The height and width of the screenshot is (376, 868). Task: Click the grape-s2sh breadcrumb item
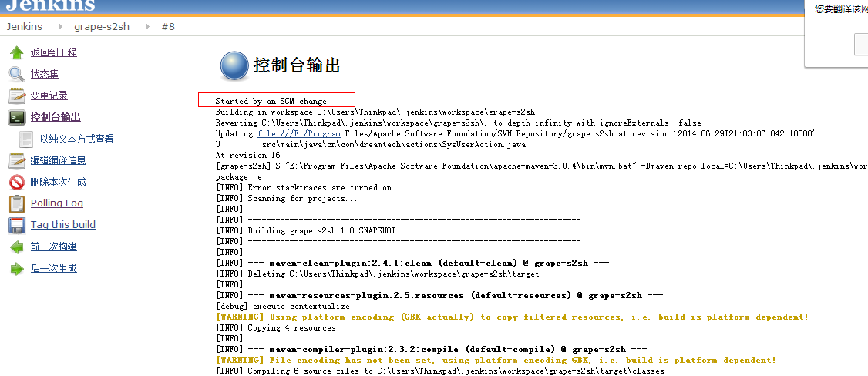[x=102, y=26]
